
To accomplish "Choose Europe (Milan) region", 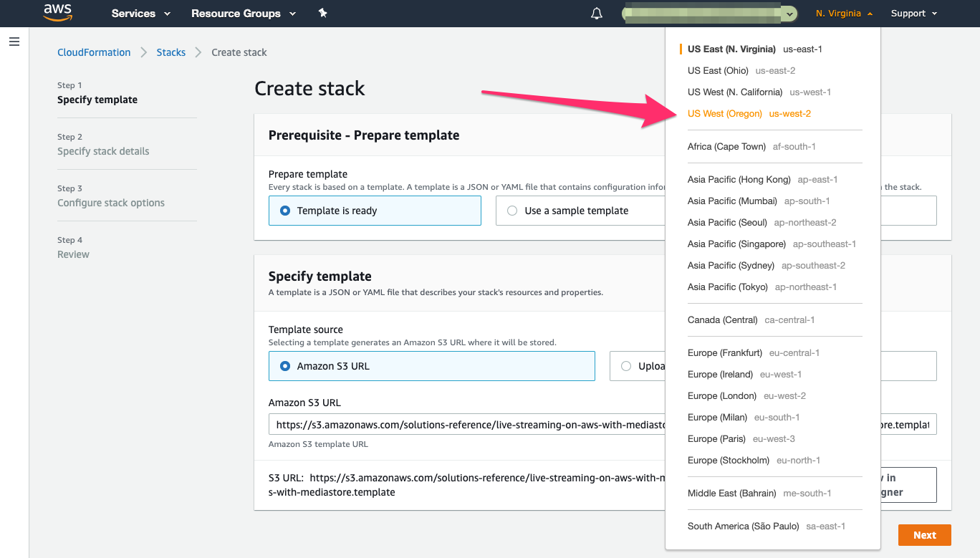I will tap(744, 418).
